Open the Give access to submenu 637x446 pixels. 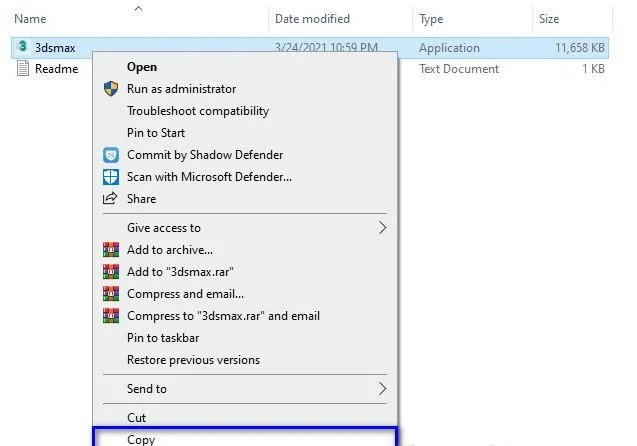(245, 228)
